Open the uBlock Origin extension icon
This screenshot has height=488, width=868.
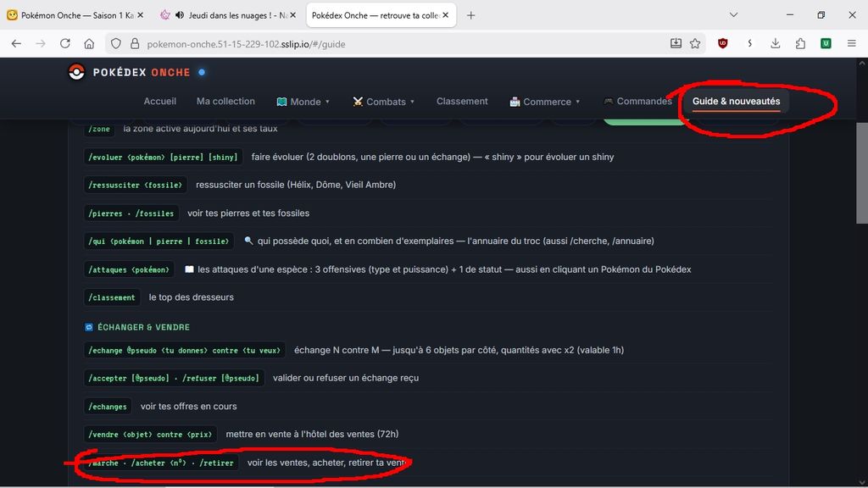click(x=722, y=44)
